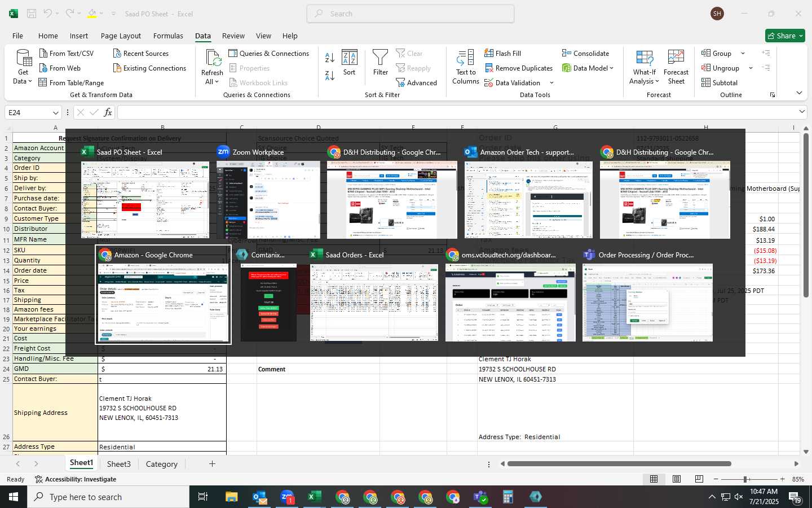The image size is (812, 508).
Task: Open Outline dialog launcher
Action: [773, 95]
